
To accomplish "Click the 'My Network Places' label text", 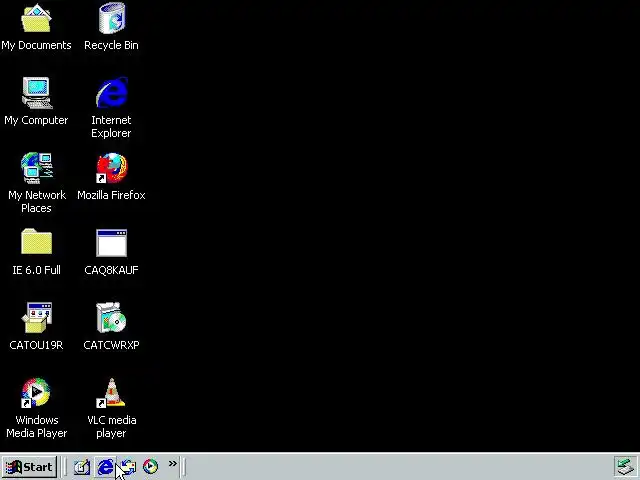I will 36,202.
